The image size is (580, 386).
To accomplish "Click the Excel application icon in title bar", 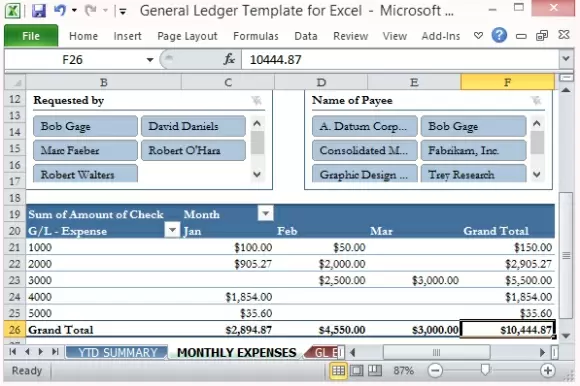I will tap(13, 10).
